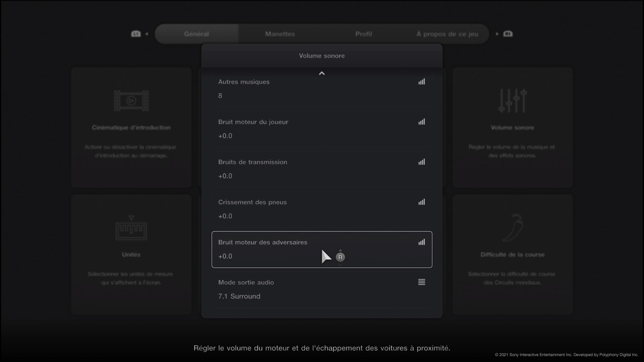Click the bars icon for Bruit moteur des adversaires
The width and height of the screenshot is (644, 362).
[x=422, y=242]
